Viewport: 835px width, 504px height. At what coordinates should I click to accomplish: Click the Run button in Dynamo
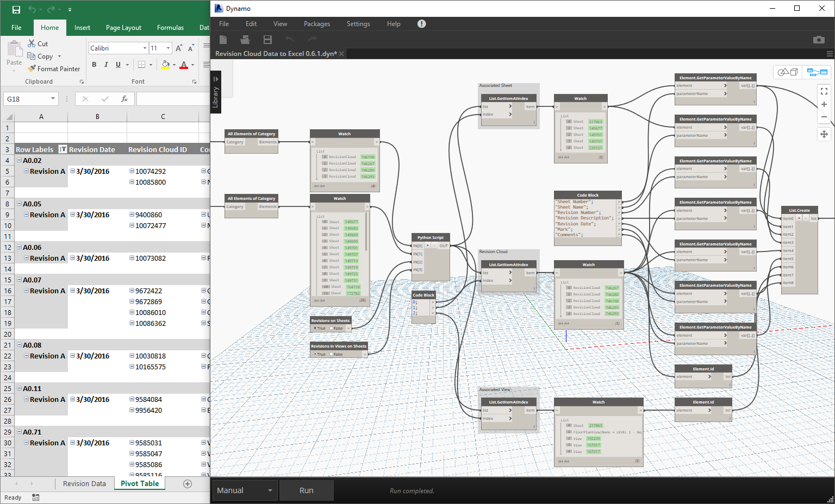coord(306,490)
